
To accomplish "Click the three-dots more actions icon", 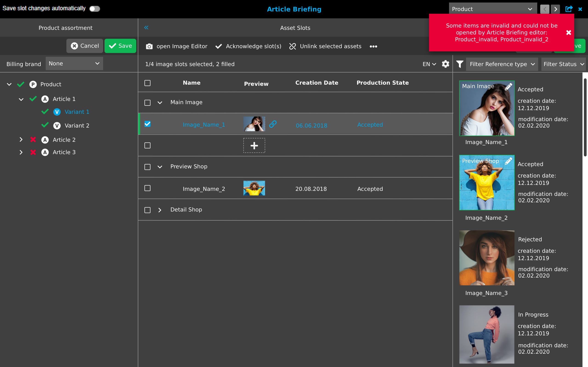I will pyautogui.click(x=373, y=46).
